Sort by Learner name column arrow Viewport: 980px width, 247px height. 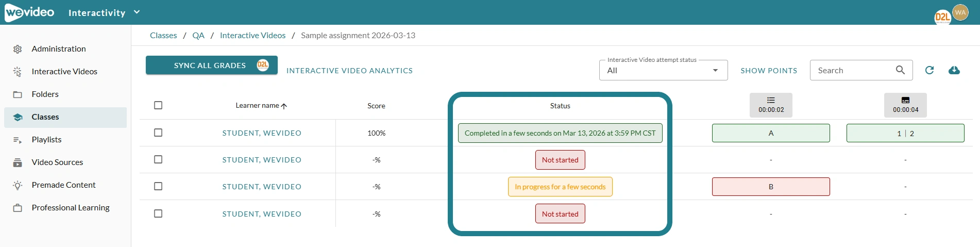(x=284, y=106)
